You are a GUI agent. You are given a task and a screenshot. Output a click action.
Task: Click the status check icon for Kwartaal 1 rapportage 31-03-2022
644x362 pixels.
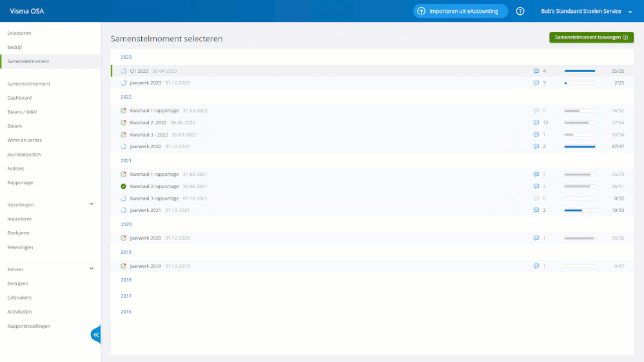123,111
